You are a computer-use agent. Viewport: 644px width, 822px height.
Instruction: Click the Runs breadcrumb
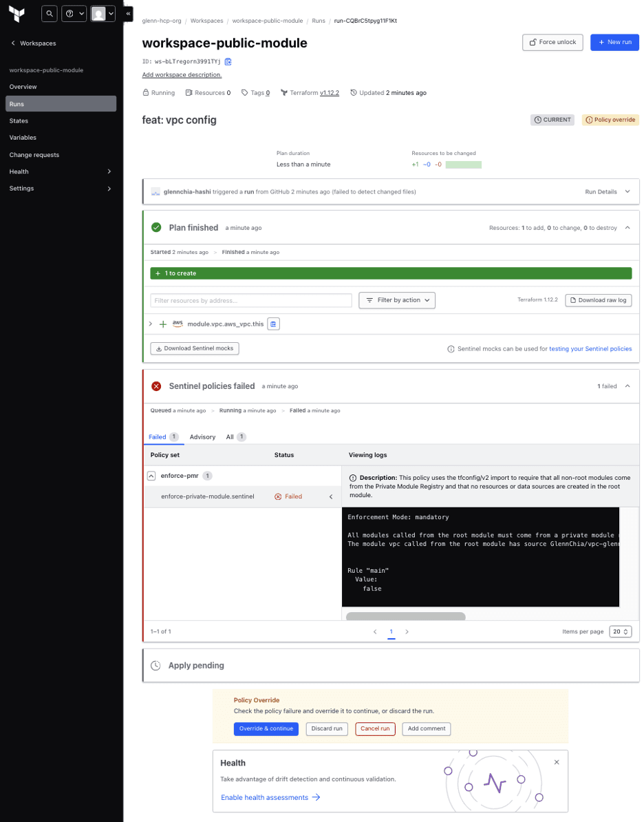coord(318,21)
